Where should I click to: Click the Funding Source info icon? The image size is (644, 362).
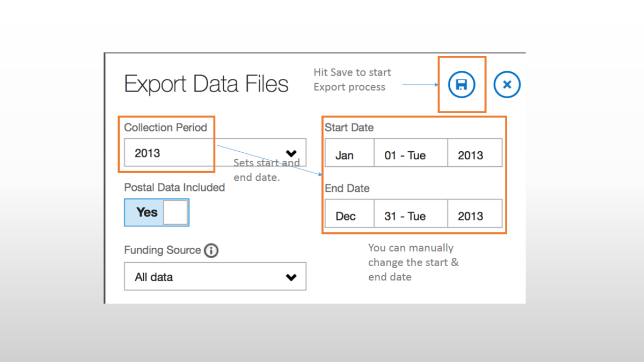click(x=211, y=250)
